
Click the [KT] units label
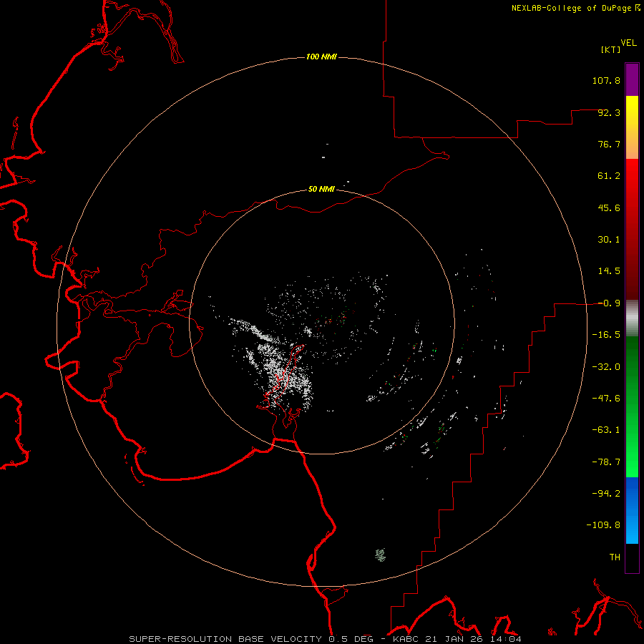coord(611,49)
